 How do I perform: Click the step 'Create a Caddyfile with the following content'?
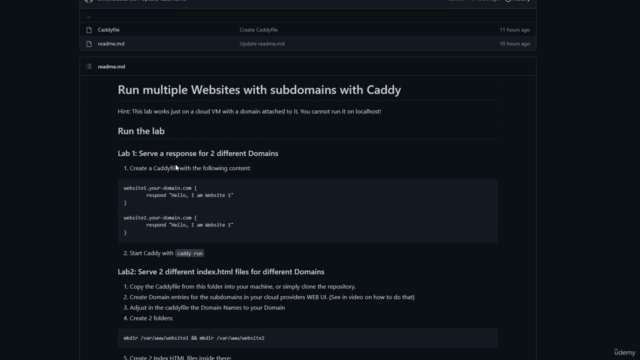tap(190, 168)
